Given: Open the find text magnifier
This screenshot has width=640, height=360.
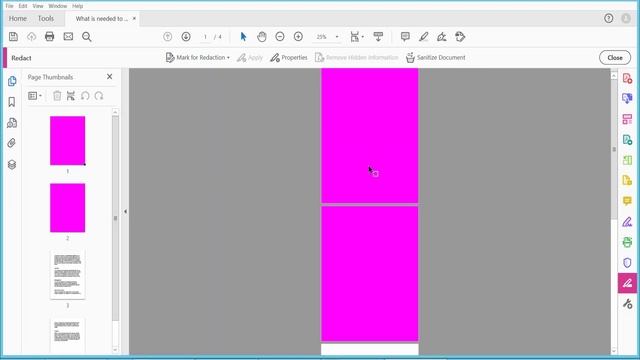Looking at the screenshot, I should click(87, 37).
